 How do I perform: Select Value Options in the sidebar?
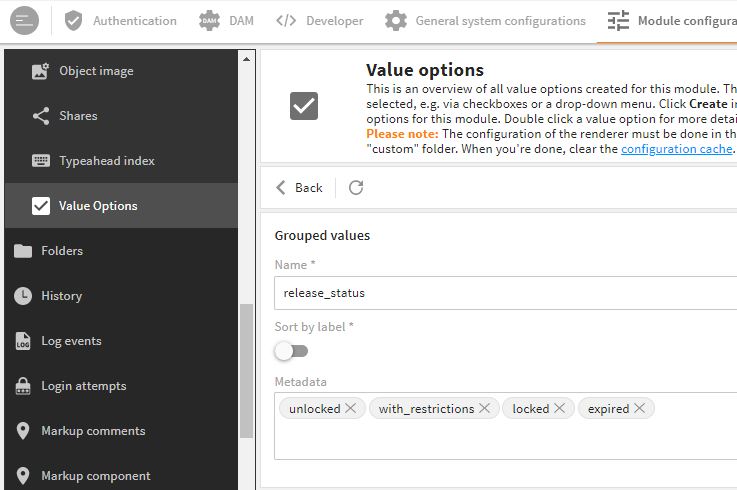pos(121,206)
